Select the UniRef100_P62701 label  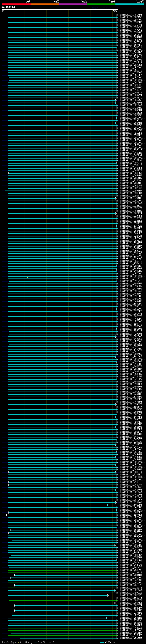click(131, 40)
